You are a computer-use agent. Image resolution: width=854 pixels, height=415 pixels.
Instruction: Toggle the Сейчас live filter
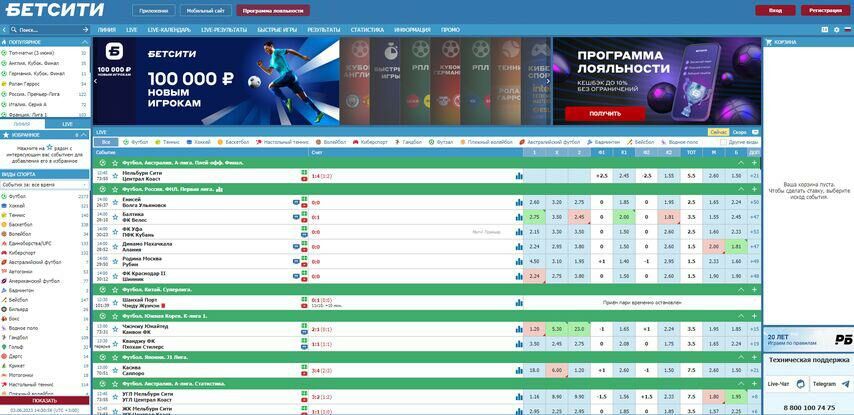pyautogui.click(x=718, y=132)
